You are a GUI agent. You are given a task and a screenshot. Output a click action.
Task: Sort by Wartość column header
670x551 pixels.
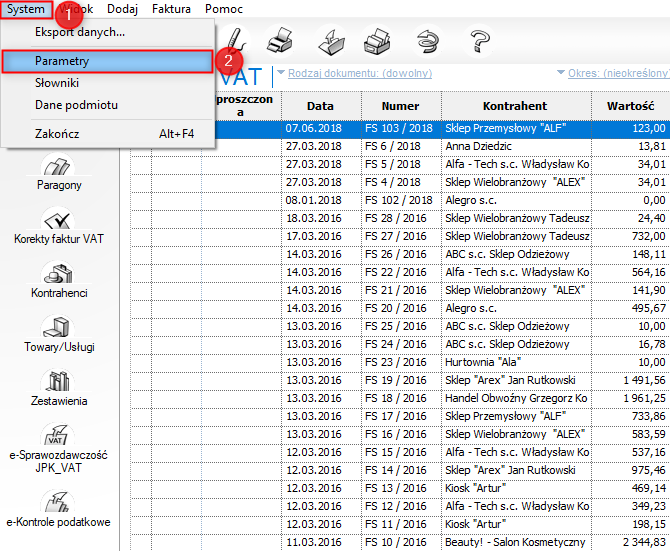tap(631, 106)
